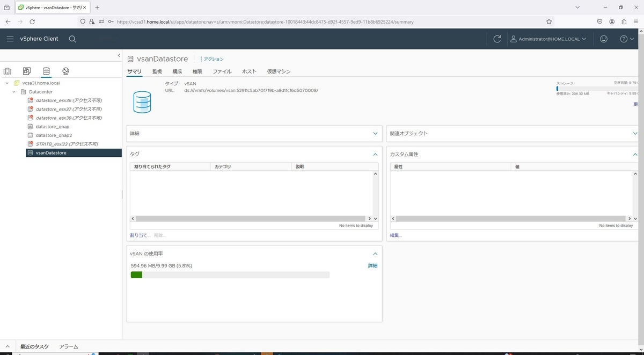Collapse the vcsa31.home.local tree node
Viewport: 644px width, 355px height.
click(x=7, y=83)
